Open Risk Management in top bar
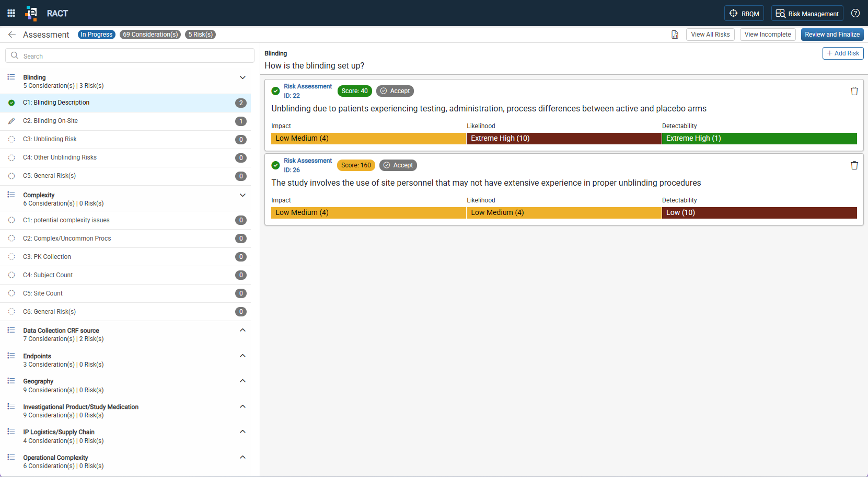Image resolution: width=868 pixels, height=477 pixels. 807,14
